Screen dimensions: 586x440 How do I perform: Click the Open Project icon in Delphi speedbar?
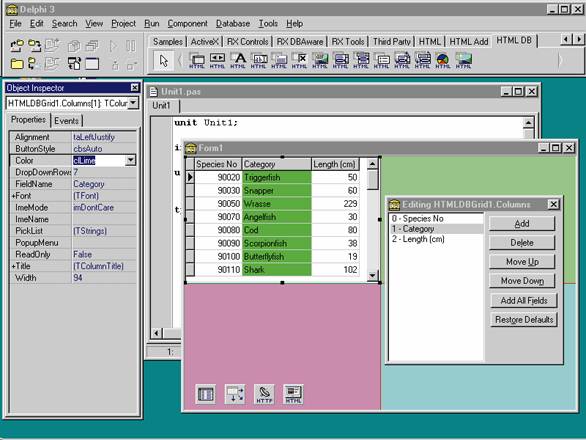click(16, 46)
